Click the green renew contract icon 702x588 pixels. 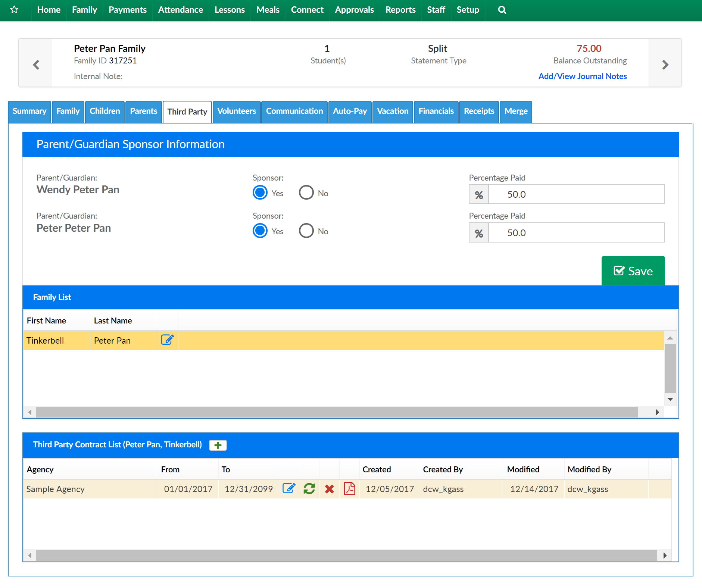click(x=309, y=488)
